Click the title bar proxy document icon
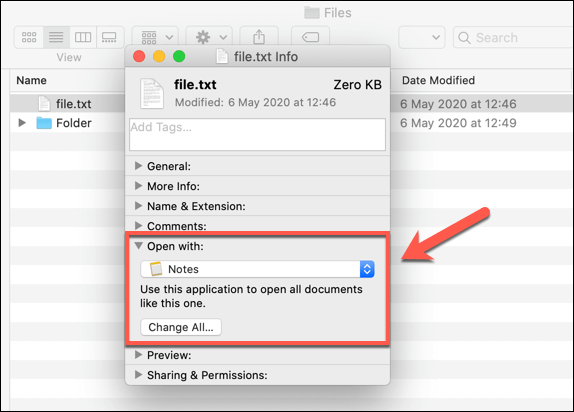Image resolution: width=574 pixels, height=412 pixels. click(x=222, y=56)
